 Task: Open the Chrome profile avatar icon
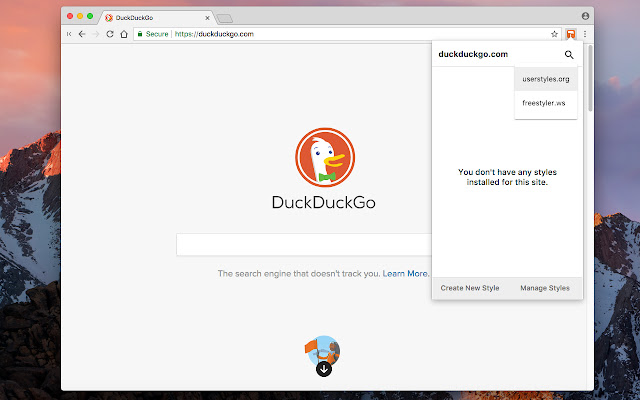click(x=585, y=16)
